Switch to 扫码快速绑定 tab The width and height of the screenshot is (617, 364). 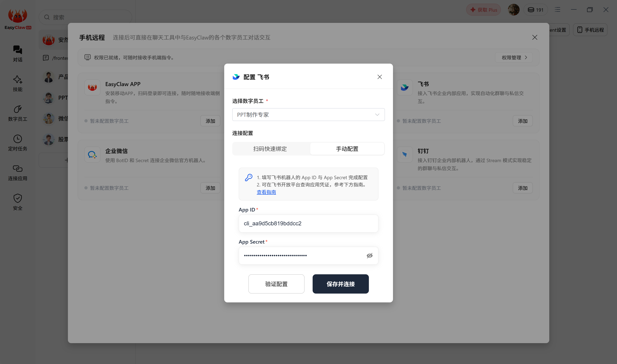[270, 149]
